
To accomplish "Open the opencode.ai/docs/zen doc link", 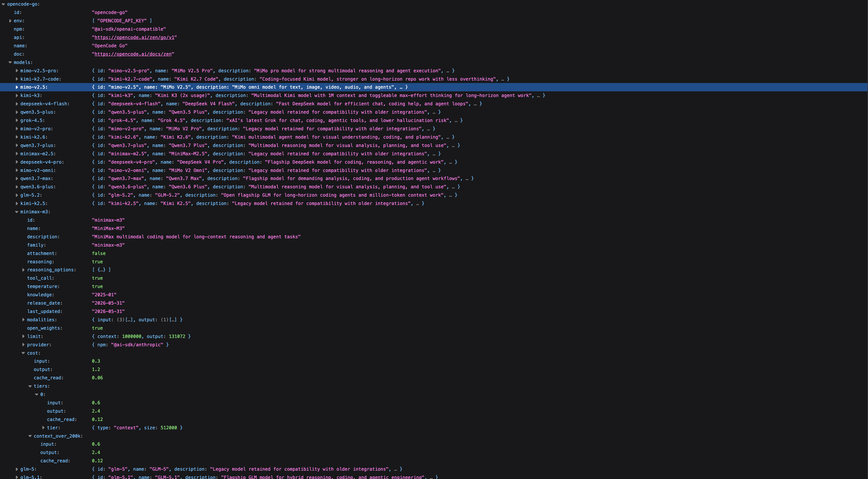I will (133, 54).
